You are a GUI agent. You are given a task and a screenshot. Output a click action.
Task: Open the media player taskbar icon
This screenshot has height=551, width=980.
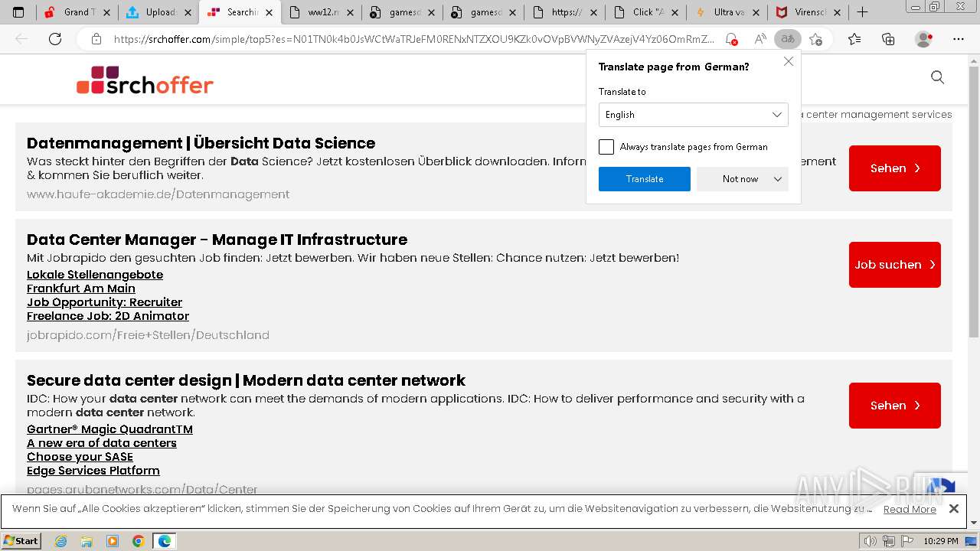click(x=113, y=541)
